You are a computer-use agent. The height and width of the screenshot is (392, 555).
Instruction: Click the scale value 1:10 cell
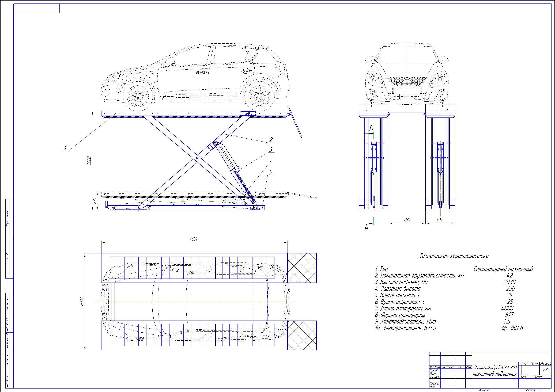545,370
